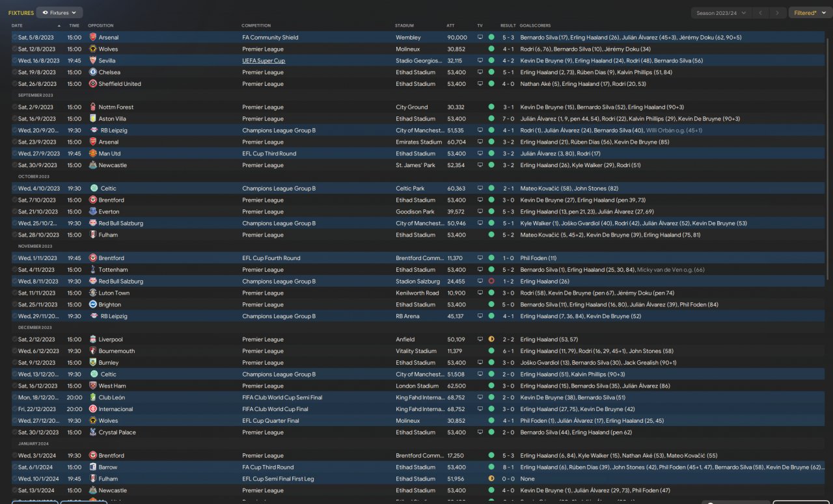Open the Goodison Park stadium link
The width and height of the screenshot is (833, 504).
click(x=415, y=212)
